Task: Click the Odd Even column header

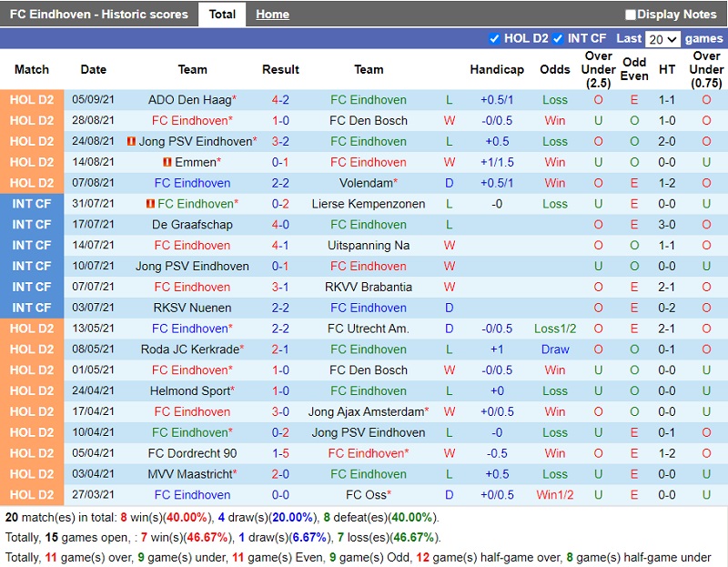Action: tap(634, 69)
